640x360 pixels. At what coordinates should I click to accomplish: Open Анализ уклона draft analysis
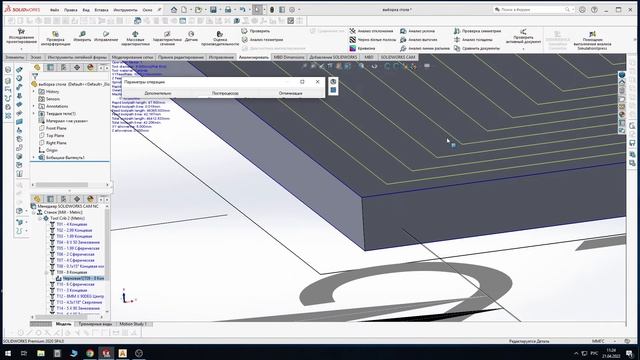point(417,31)
